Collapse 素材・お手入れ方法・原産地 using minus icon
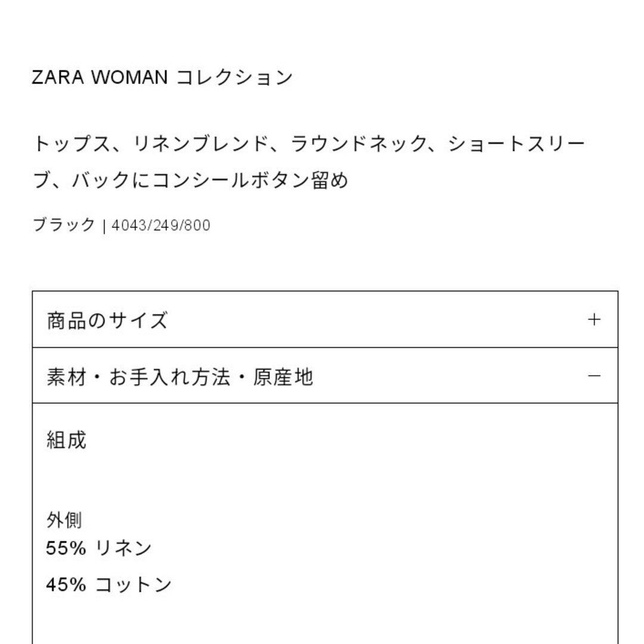644x644 pixels. 593,376
